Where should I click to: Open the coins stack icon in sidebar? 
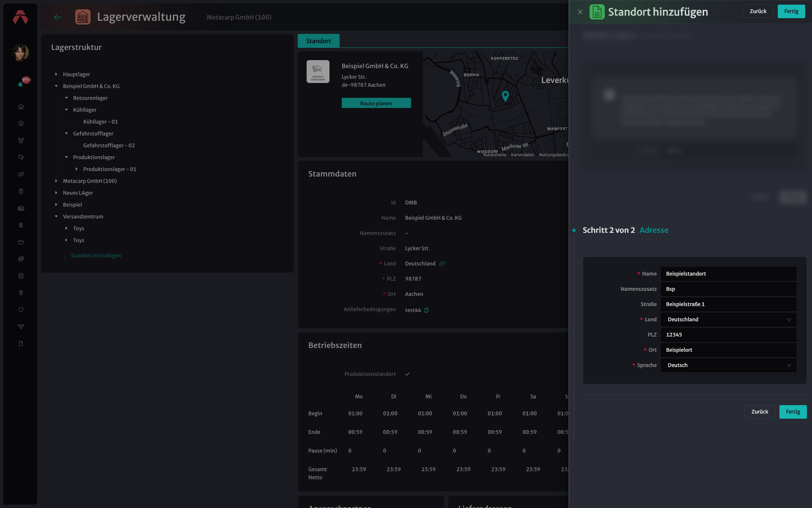(x=21, y=259)
